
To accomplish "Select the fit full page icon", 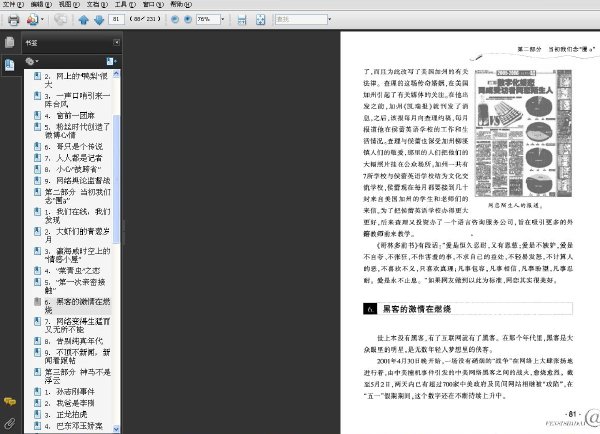I will (261, 20).
